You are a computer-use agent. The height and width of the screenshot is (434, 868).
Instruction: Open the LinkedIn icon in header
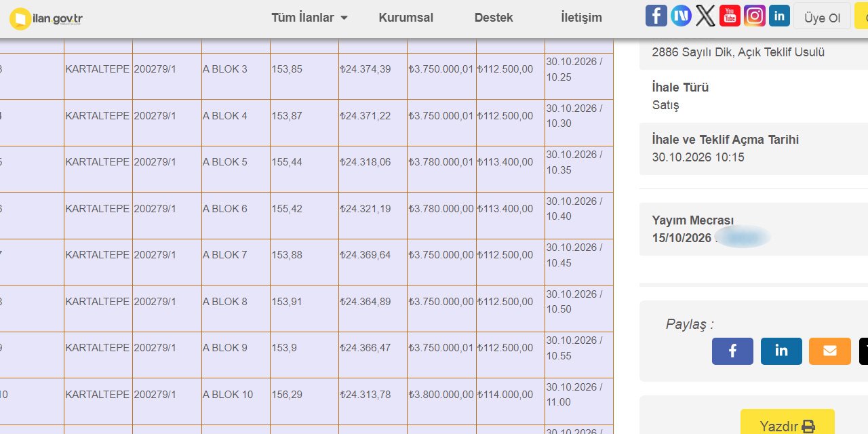point(779,16)
